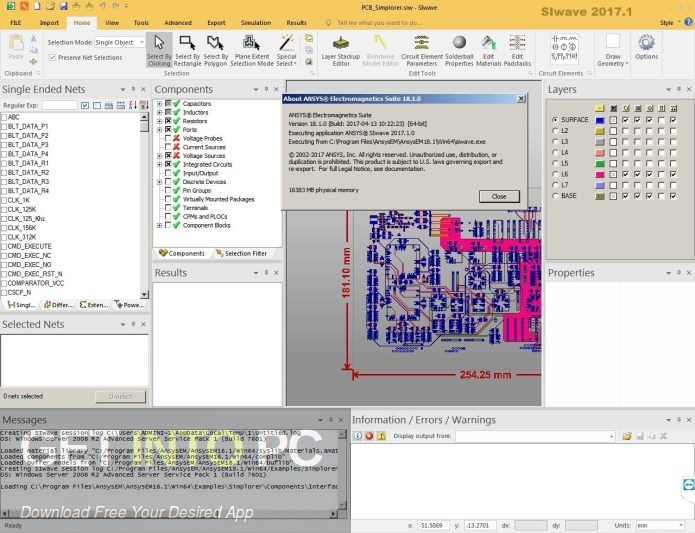Expand the Integrated Circuits tree node
The width and height of the screenshot is (695, 533).
[159, 164]
